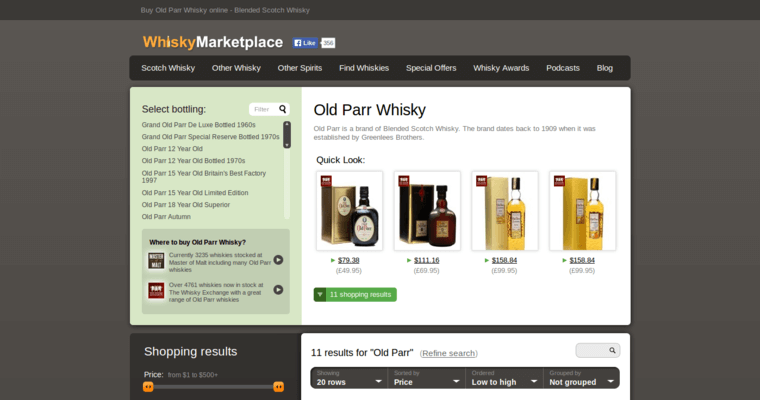Screen dimensions: 760x400
Task: Click the WhiskyMarketplace logo
Action: click(x=212, y=42)
